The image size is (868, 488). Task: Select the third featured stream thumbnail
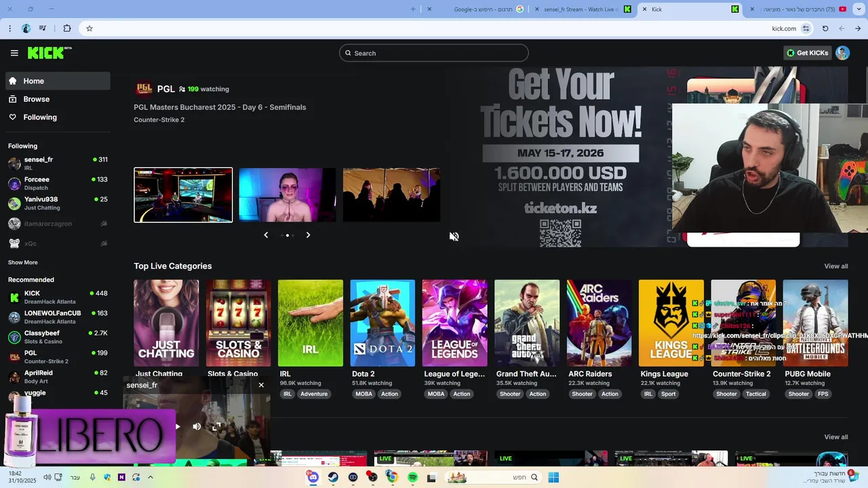point(391,195)
